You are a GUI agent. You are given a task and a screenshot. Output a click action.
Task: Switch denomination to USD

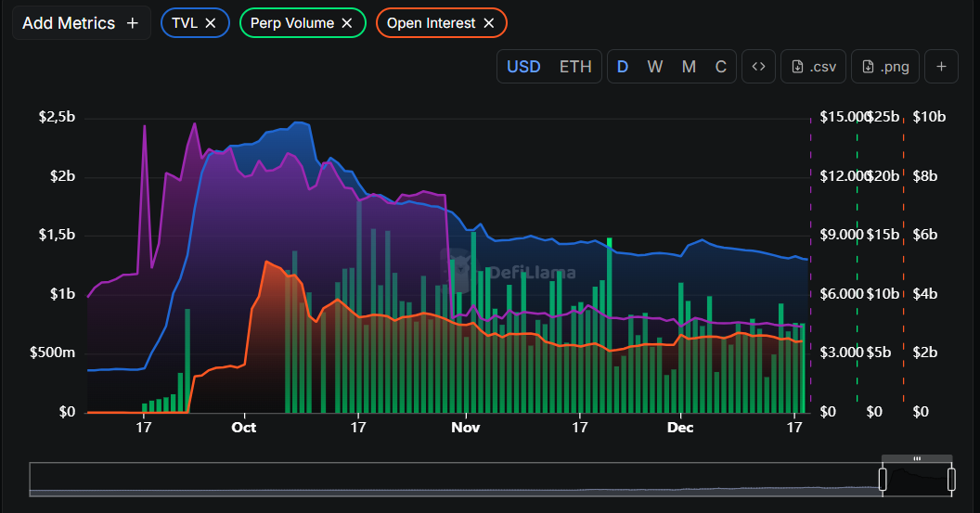(x=523, y=67)
